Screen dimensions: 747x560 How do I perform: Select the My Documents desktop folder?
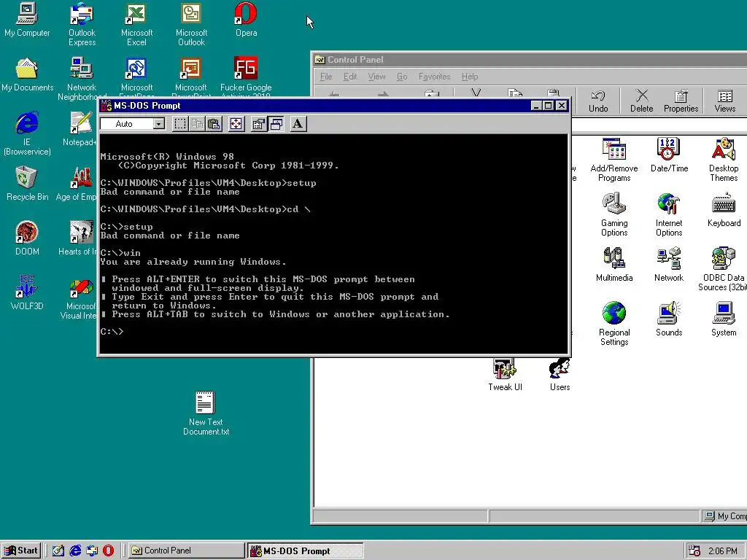[x=27, y=75]
